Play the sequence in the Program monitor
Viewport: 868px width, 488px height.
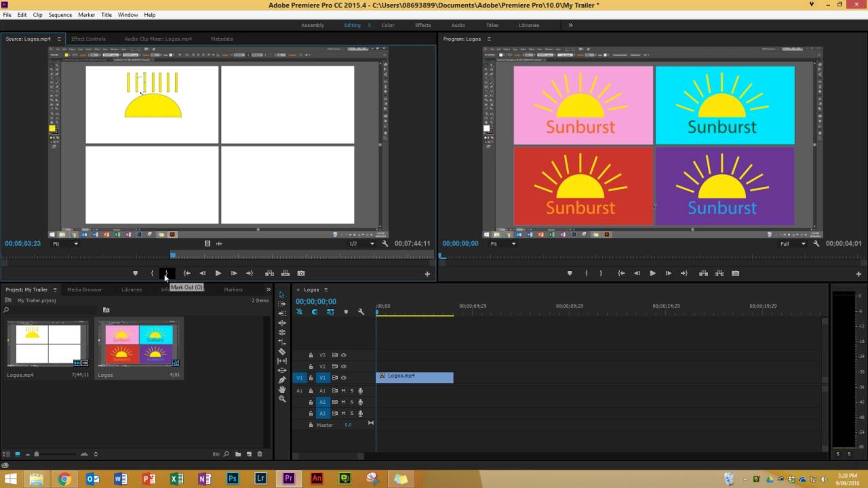click(x=652, y=273)
